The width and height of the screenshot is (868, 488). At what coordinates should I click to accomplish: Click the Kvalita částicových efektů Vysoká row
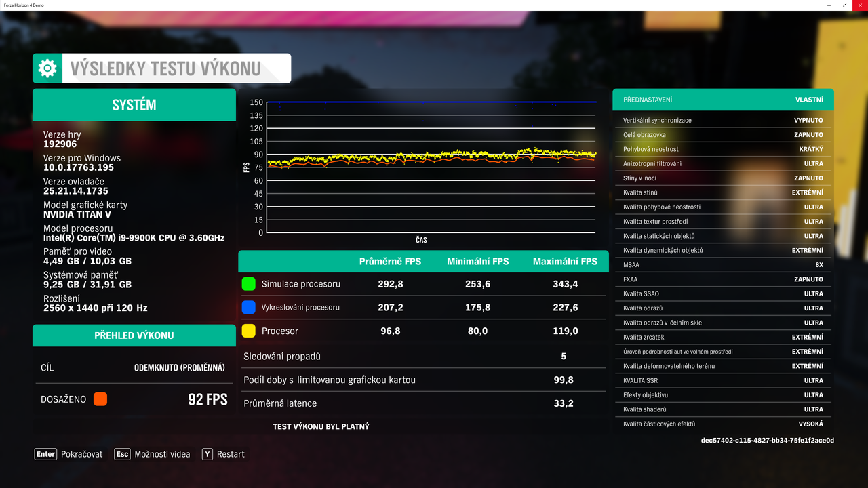click(723, 424)
